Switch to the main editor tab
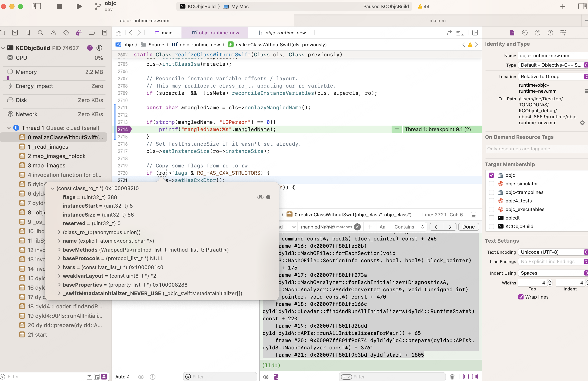Screen dimensions: 588x381 pos(163,33)
